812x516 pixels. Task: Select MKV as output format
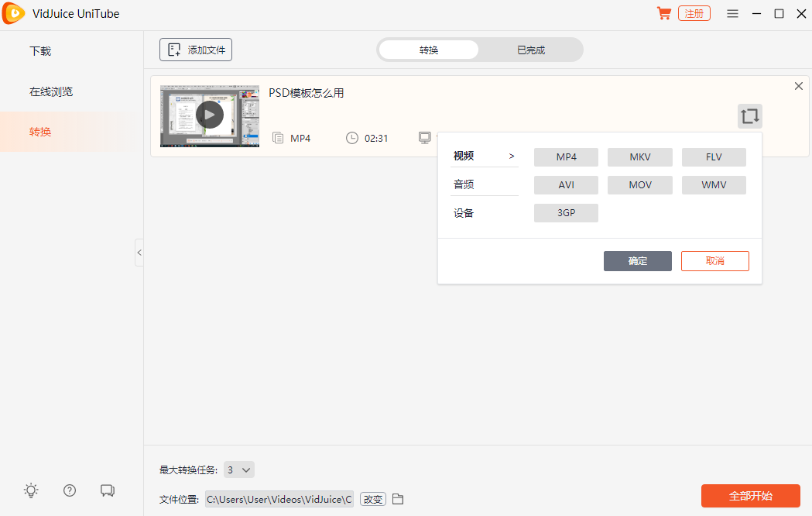(x=639, y=157)
